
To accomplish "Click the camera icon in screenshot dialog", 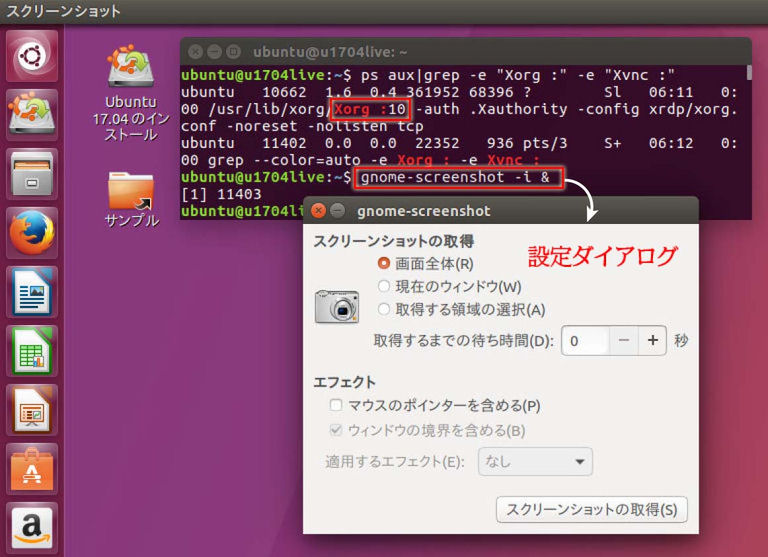I will [x=336, y=307].
